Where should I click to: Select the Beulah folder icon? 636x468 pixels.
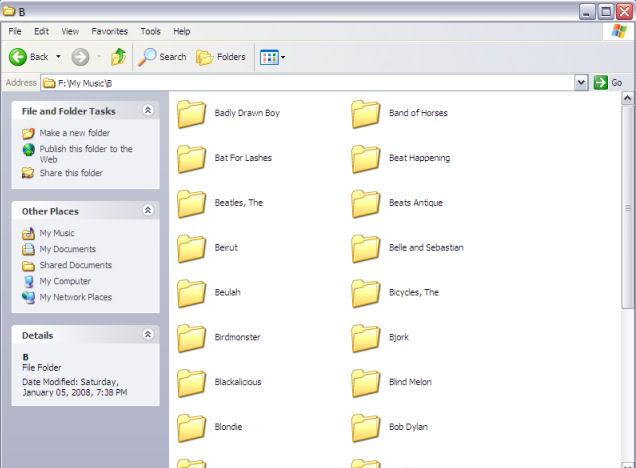pyautogui.click(x=191, y=293)
